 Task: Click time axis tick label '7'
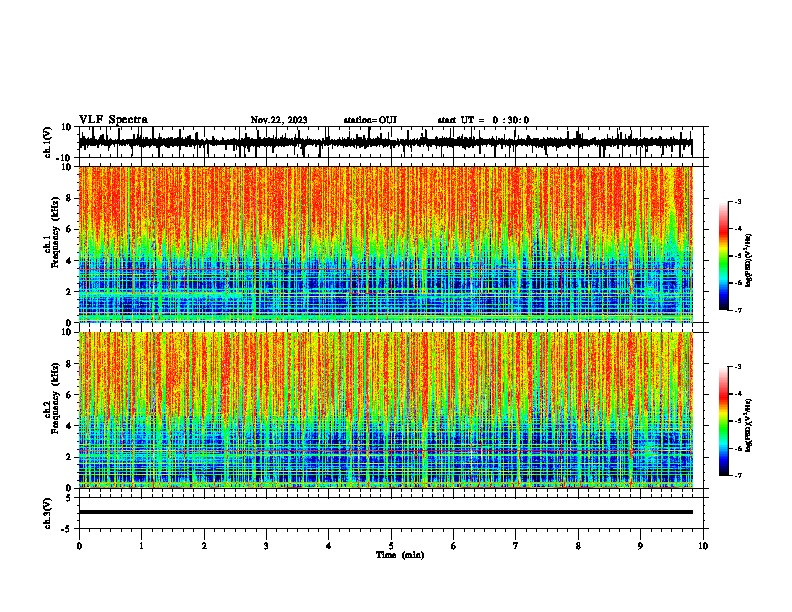pos(516,546)
